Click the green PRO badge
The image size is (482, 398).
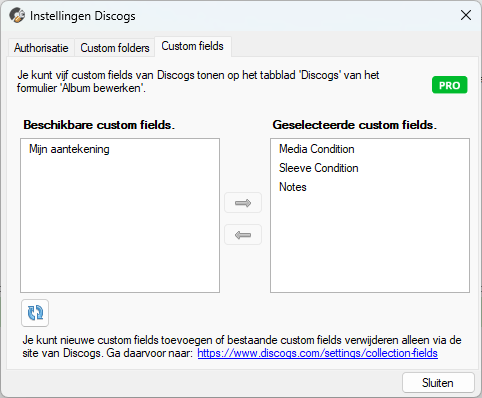[x=450, y=85]
